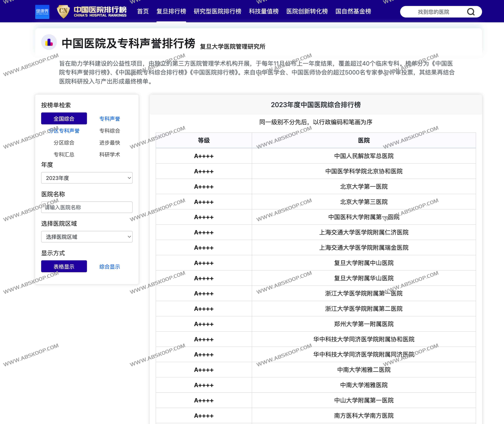504x424 pixels.
Task: Go to 首页 in top navigation
Action: (143, 11)
